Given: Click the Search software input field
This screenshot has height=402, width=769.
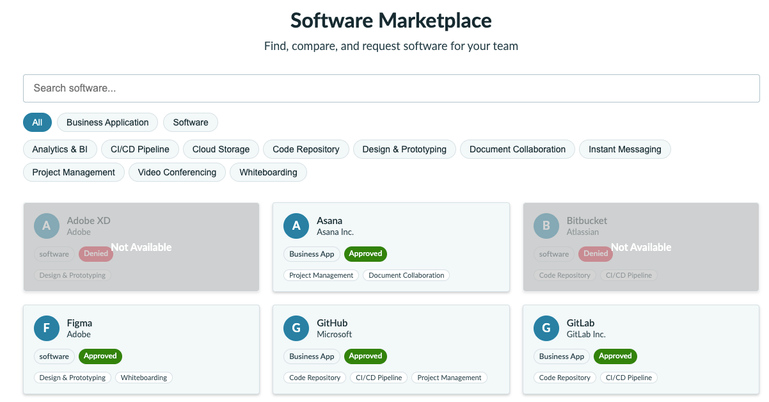Looking at the screenshot, I should 391,89.
